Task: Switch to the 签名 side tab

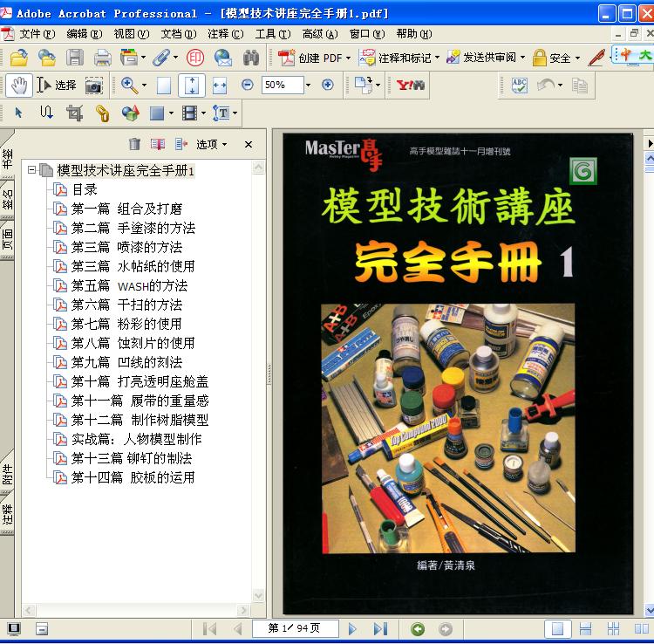Action: point(7,200)
